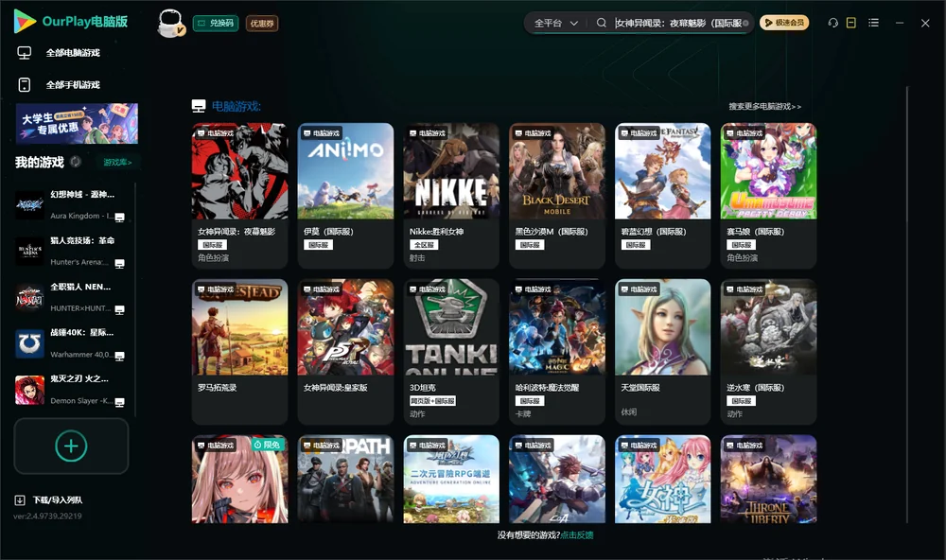The height and width of the screenshot is (560, 946).
Task: Click 搜索更多电脑游戏>> link
Action: (x=765, y=106)
